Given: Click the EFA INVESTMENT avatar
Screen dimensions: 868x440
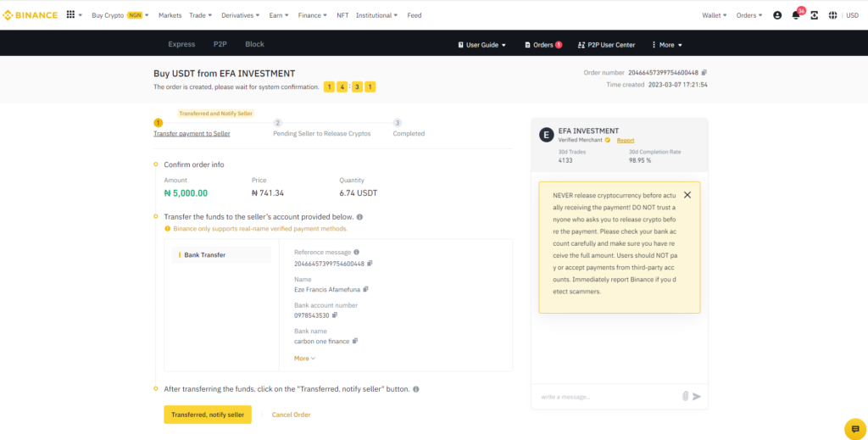Looking at the screenshot, I should (x=547, y=135).
